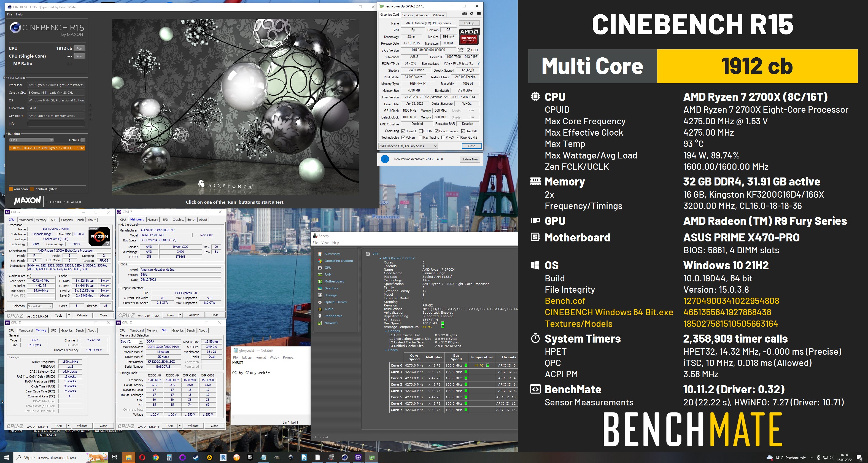Open Tools dropdown arrow in CPU-Z Memory window
Screen dimensions: 868x463
click(69, 426)
